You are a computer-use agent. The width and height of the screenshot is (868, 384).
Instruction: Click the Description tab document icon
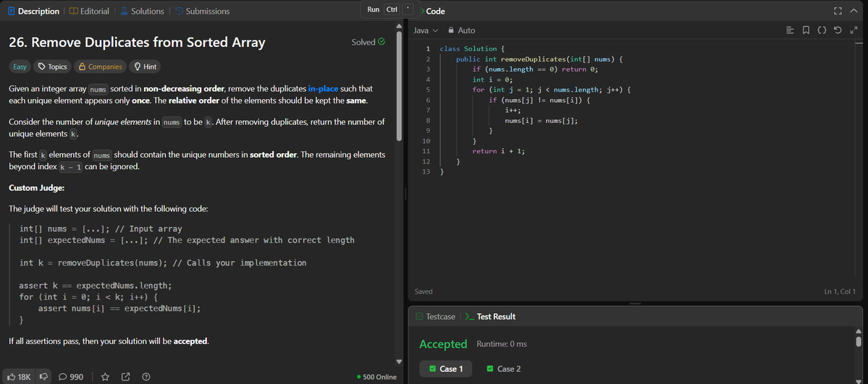11,11
